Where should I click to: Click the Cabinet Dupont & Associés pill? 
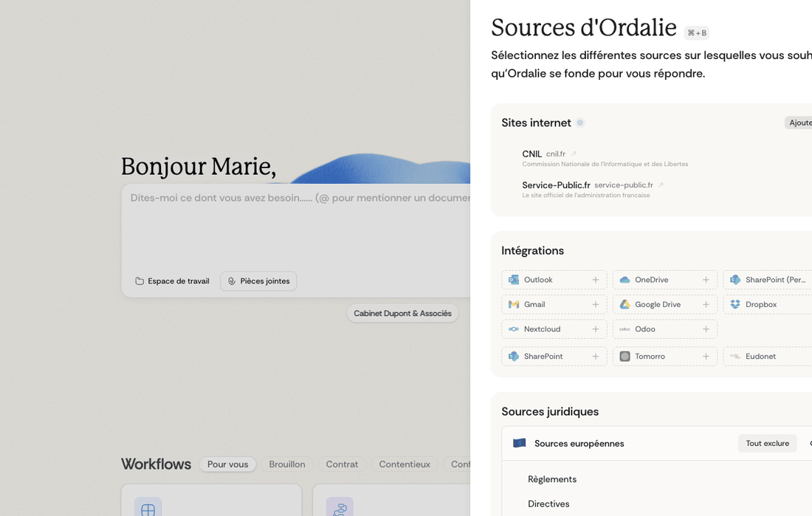tap(402, 313)
